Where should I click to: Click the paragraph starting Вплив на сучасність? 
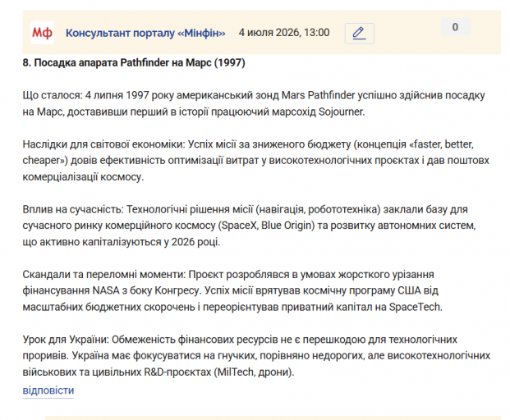click(x=249, y=226)
